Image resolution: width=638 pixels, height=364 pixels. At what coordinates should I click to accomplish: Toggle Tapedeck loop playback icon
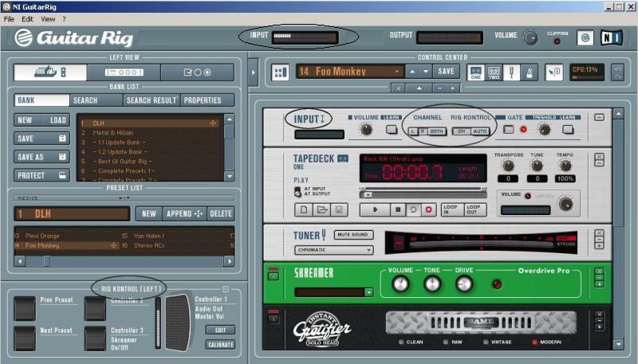point(413,209)
